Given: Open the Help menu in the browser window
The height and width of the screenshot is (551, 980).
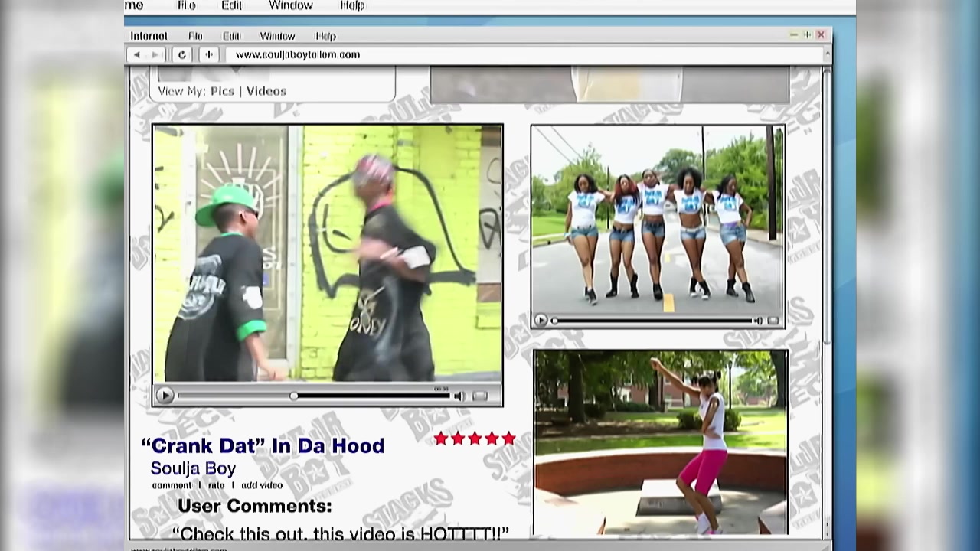Looking at the screenshot, I should [x=325, y=36].
